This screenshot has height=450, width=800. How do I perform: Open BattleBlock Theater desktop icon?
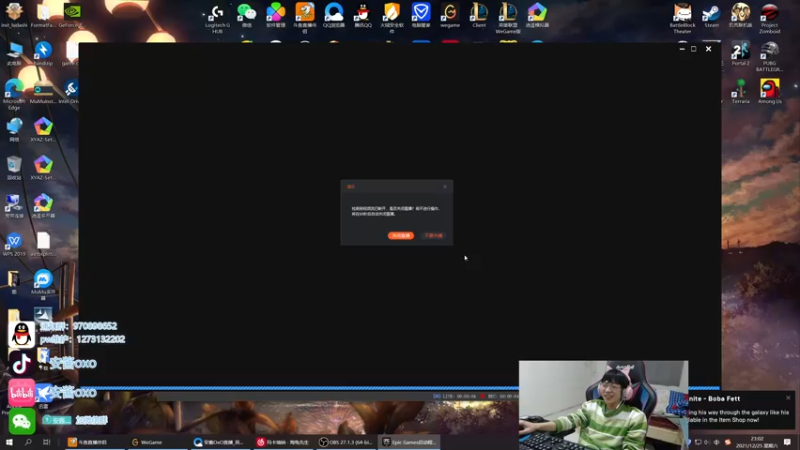(x=682, y=18)
